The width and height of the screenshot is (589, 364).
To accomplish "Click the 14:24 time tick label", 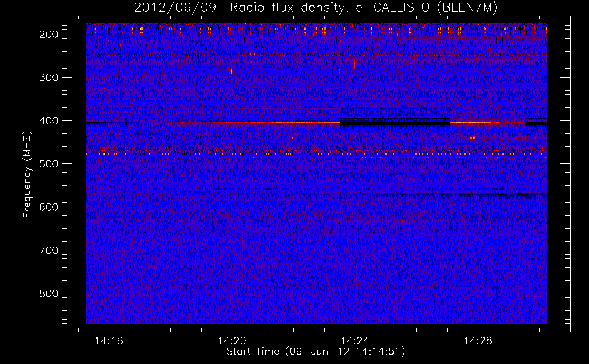I will 355,341.
